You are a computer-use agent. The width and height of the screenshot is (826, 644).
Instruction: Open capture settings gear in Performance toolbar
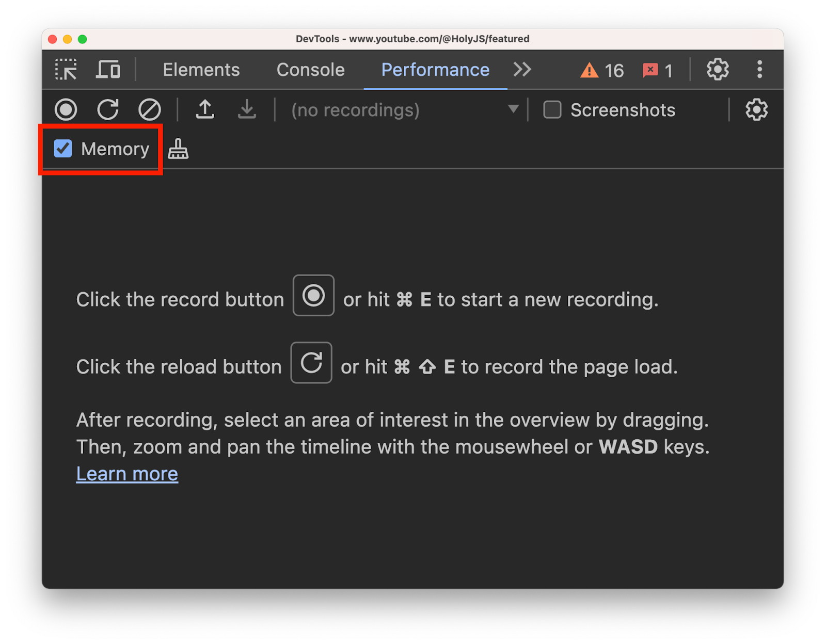pyautogui.click(x=756, y=110)
